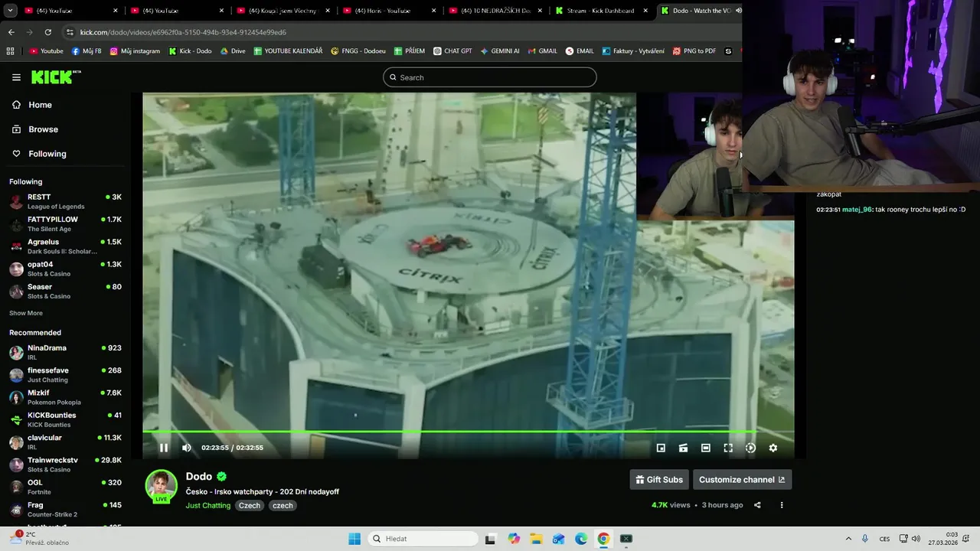This screenshot has height=551, width=980.
Task: Open the video player settings gear
Action: [x=773, y=448]
